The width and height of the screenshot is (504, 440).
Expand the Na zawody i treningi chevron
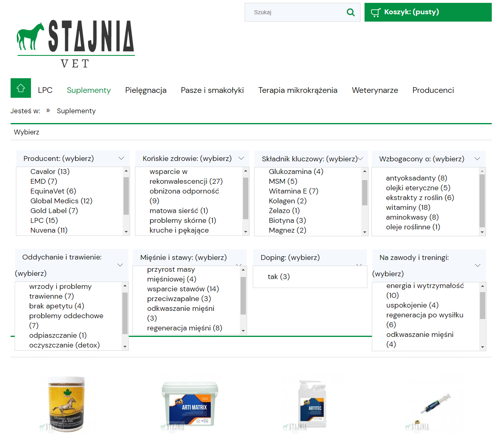tap(477, 265)
